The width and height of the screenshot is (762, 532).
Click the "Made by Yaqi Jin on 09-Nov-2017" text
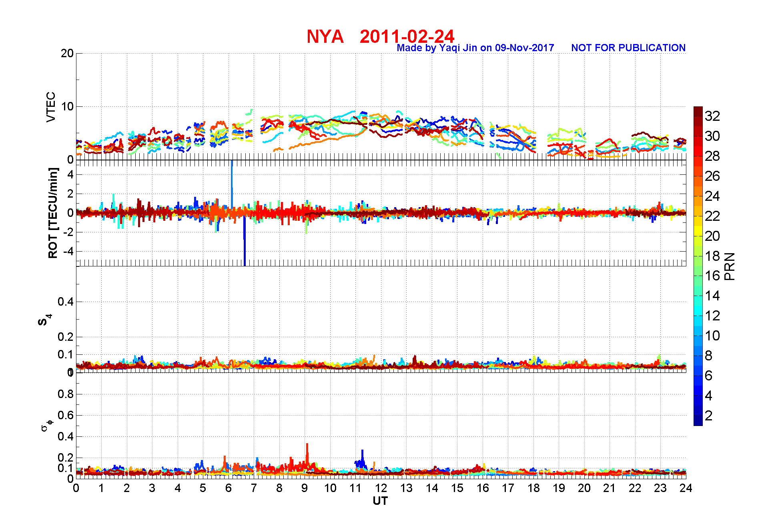coord(475,48)
